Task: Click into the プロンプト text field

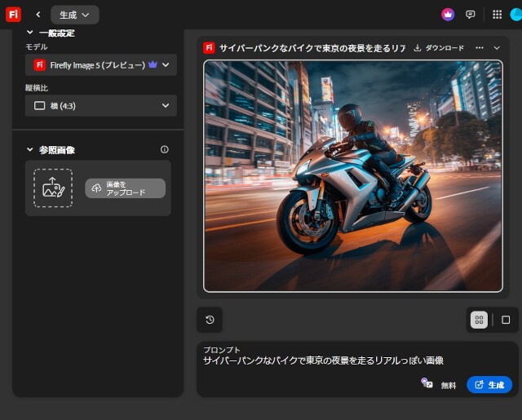Action: [357, 361]
